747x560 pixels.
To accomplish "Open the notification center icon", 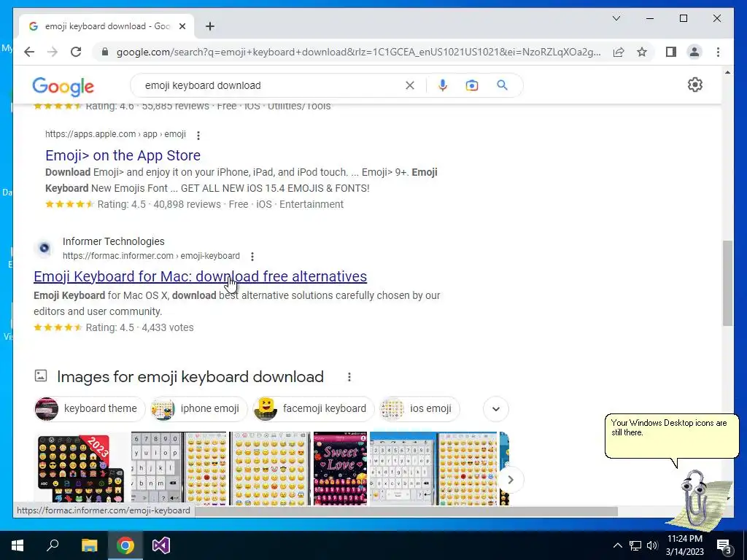I will click(x=724, y=546).
